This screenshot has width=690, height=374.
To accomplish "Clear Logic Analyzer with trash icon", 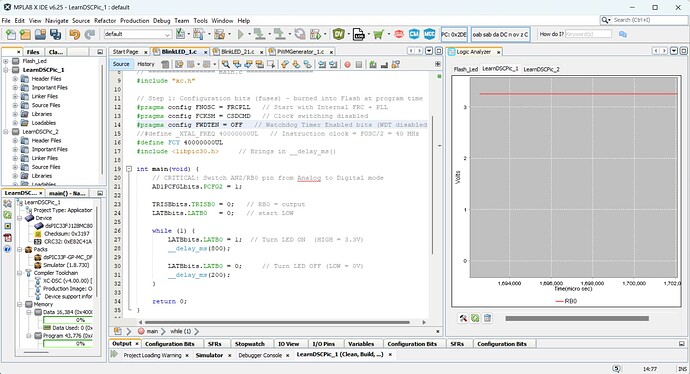I will [x=487, y=318].
